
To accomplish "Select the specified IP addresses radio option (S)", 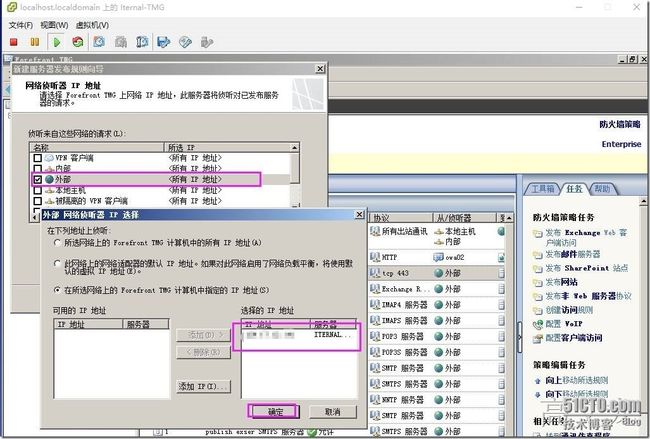I will point(58,290).
